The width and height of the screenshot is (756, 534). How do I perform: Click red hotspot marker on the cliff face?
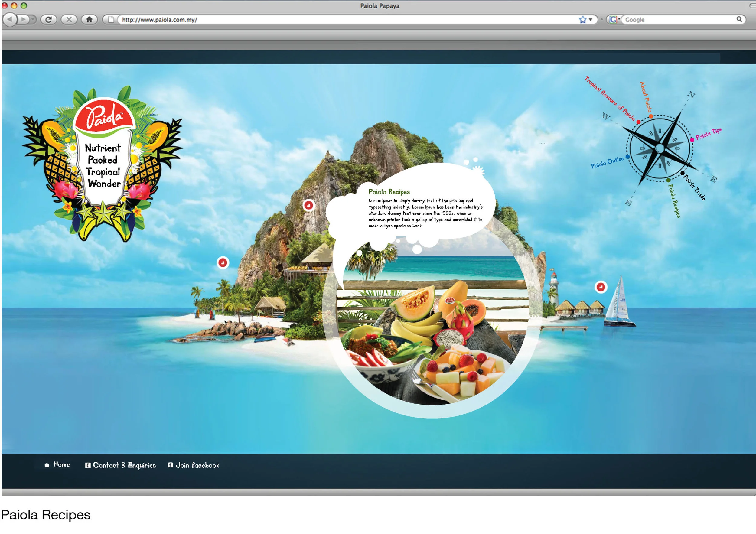[x=308, y=205]
